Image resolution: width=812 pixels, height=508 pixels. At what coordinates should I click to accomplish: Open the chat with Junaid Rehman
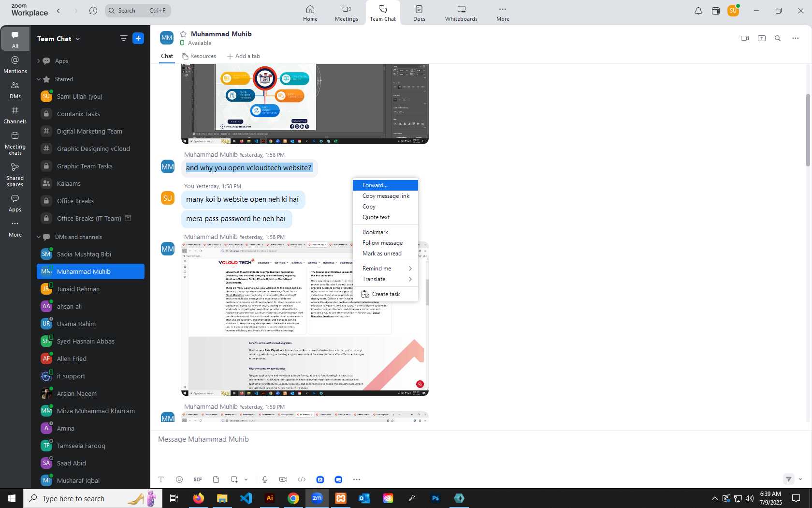[x=91, y=289]
